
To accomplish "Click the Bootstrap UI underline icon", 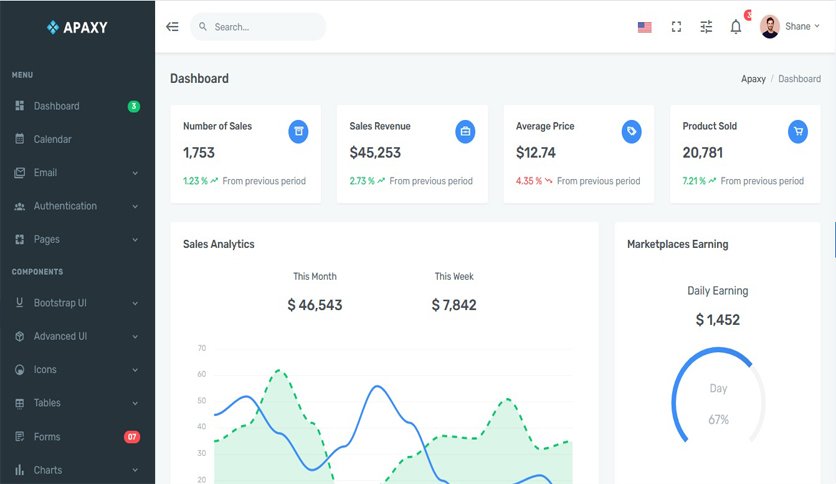I will point(20,303).
